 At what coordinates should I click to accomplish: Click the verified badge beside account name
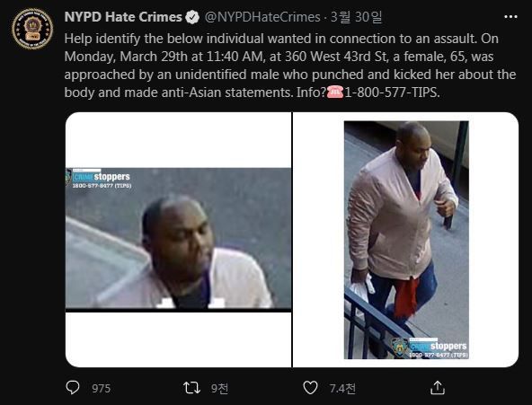point(192,17)
